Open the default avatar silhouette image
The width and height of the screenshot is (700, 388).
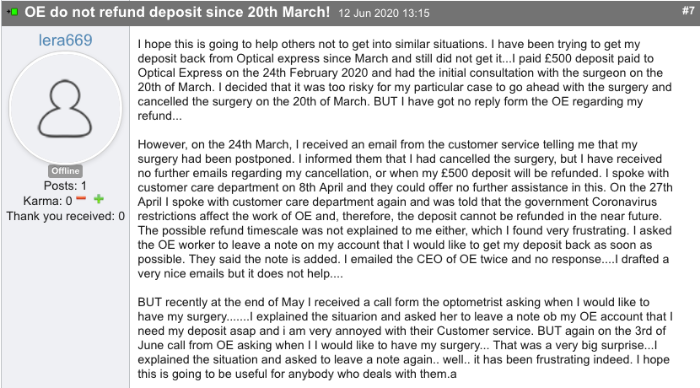click(65, 108)
